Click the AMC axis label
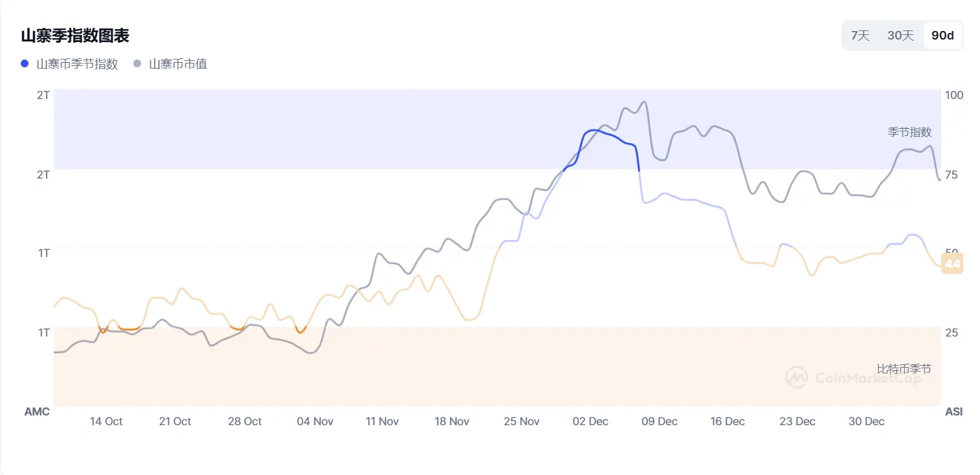 coord(37,412)
